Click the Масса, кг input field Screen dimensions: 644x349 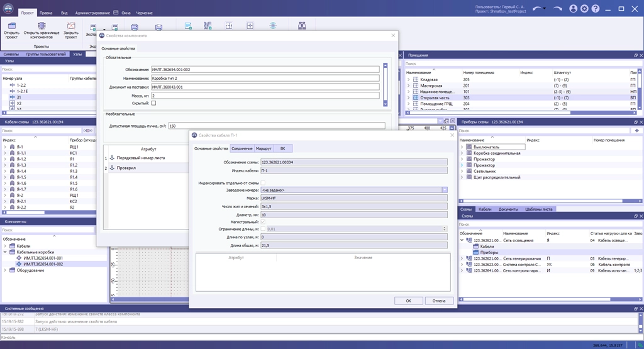coord(265,95)
